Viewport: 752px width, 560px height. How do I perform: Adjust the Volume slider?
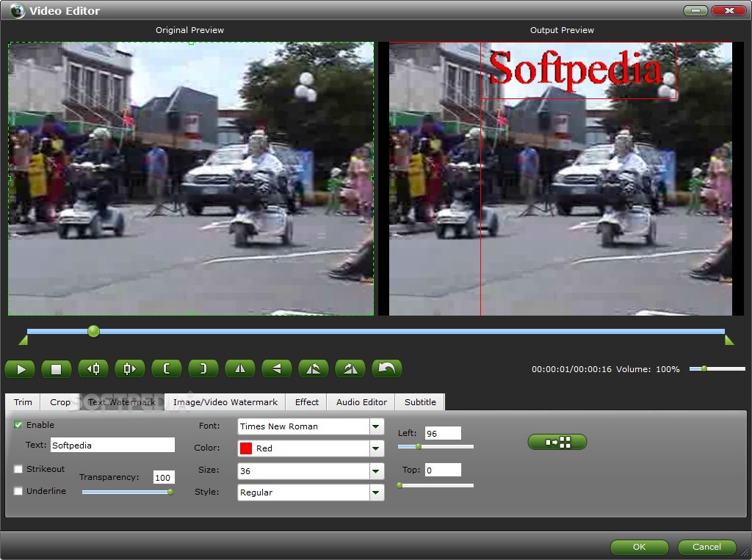(717, 368)
